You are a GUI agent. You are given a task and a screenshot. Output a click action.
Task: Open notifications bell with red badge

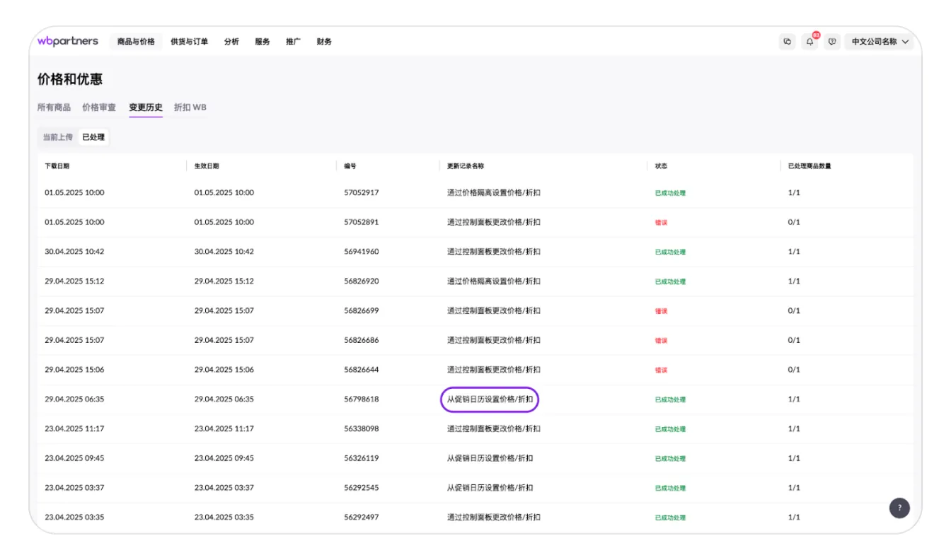pyautogui.click(x=809, y=42)
